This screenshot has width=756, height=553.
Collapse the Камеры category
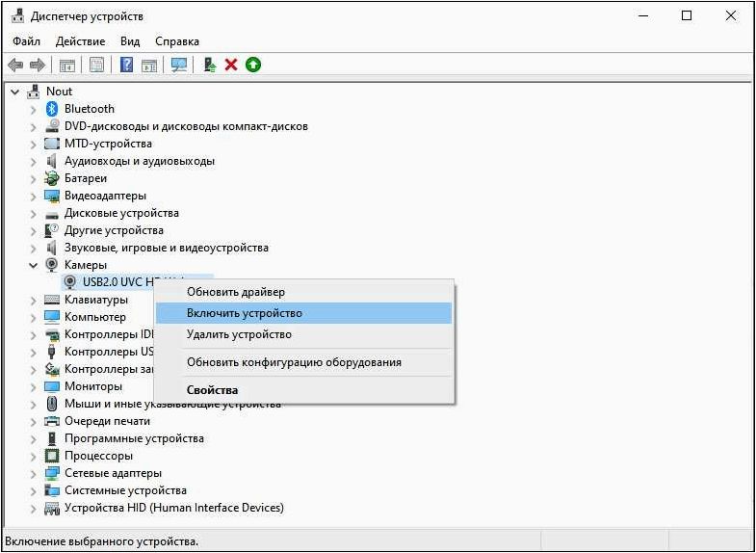tap(34, 265)
